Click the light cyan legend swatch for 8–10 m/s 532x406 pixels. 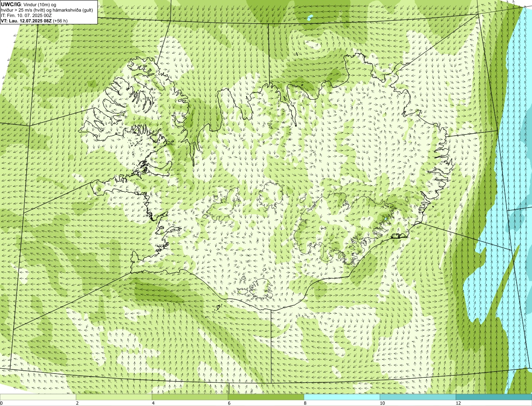(x=342, y=397)
